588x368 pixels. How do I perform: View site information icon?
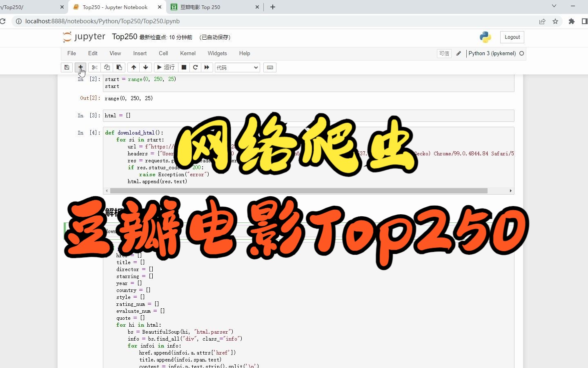pos(18,21)
